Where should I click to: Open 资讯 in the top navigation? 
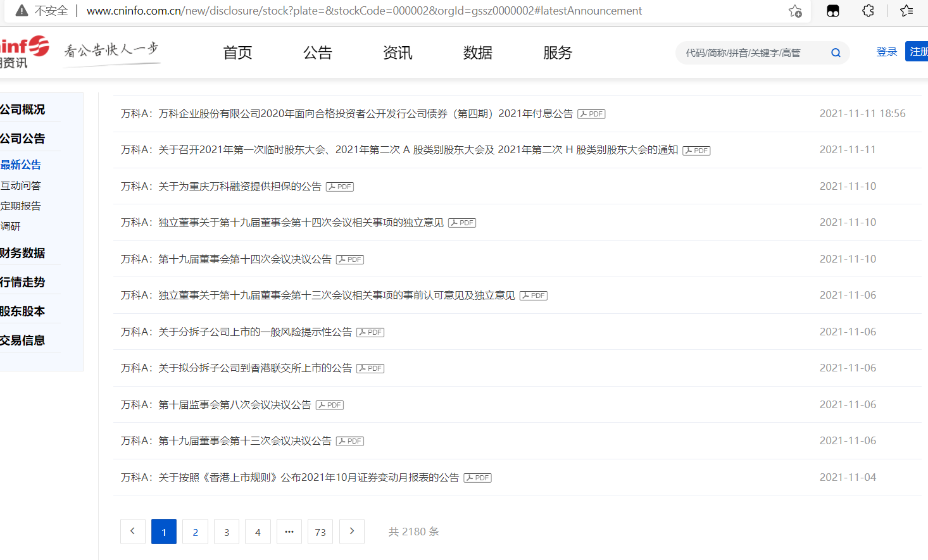click(x=398, y=53)
